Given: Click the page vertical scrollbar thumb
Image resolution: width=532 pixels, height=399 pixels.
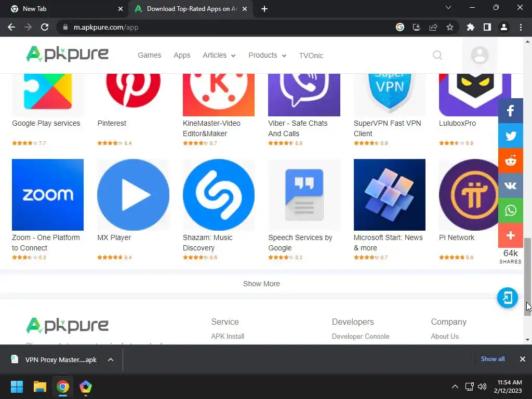Looking at the screenshot, I should pos(527,277).
